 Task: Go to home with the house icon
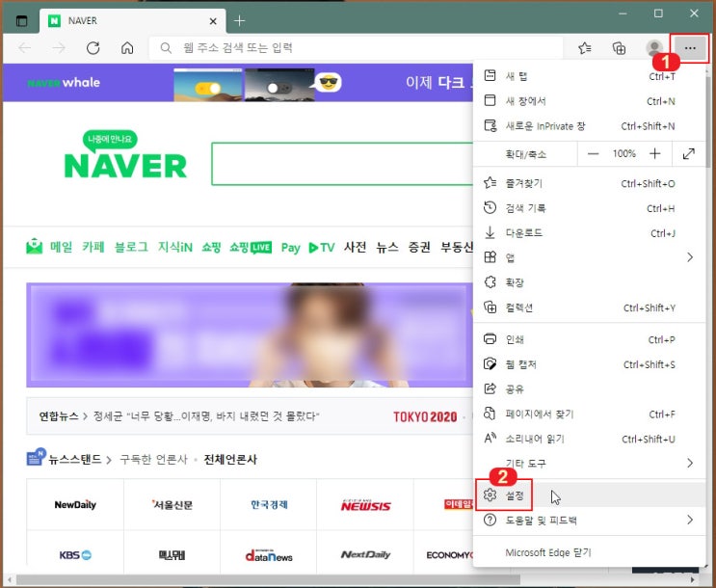tap(127, 48)
